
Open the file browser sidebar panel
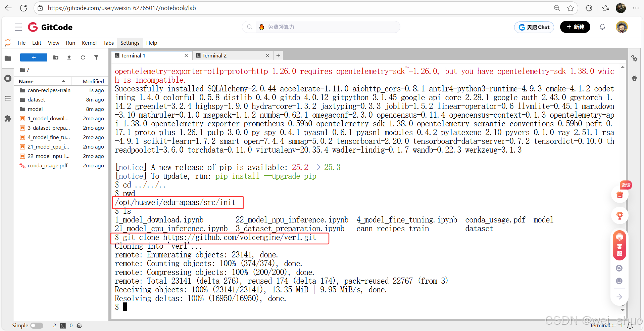coord(8,58)
